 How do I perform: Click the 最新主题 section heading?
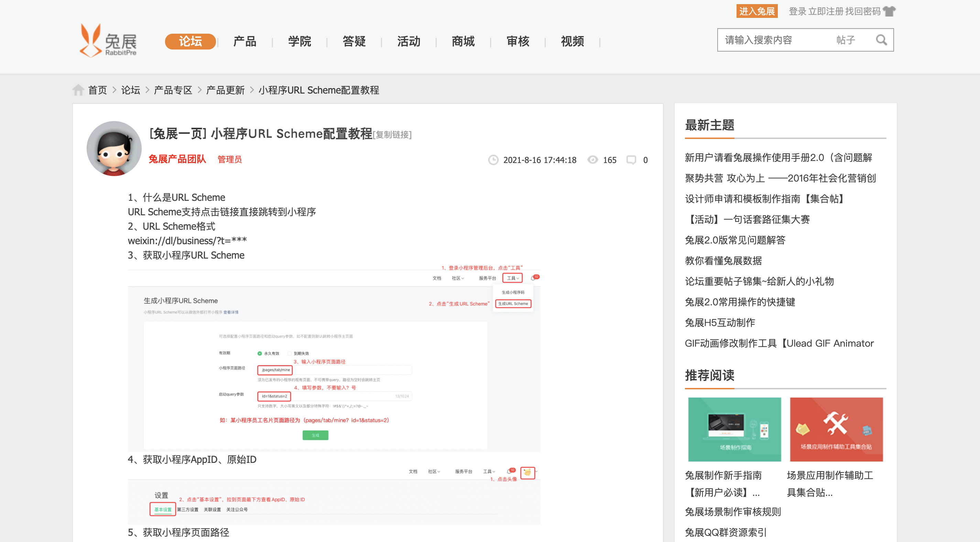[709, 125]
